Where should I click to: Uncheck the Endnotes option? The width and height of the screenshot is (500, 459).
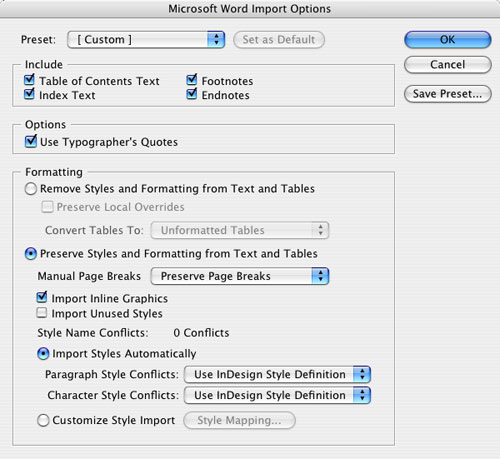[x=192, y=94]
